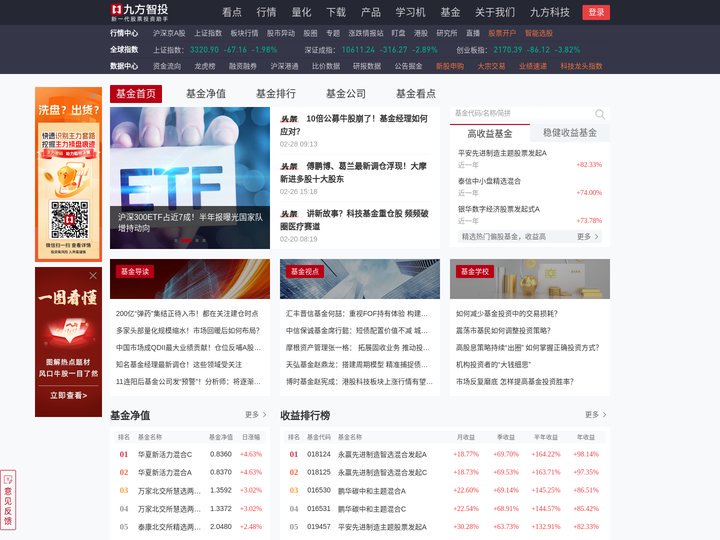Viewport: 720px width, 540px height.
Task: Open article 200亿"弹药"集结正待入市
Action: point(187,314)
